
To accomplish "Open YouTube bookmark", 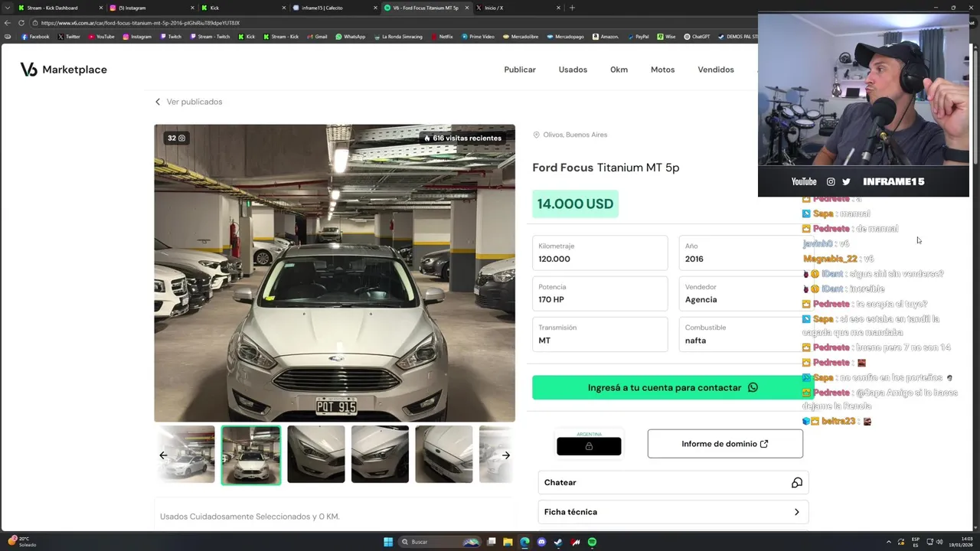I will (x=101, y=37).
